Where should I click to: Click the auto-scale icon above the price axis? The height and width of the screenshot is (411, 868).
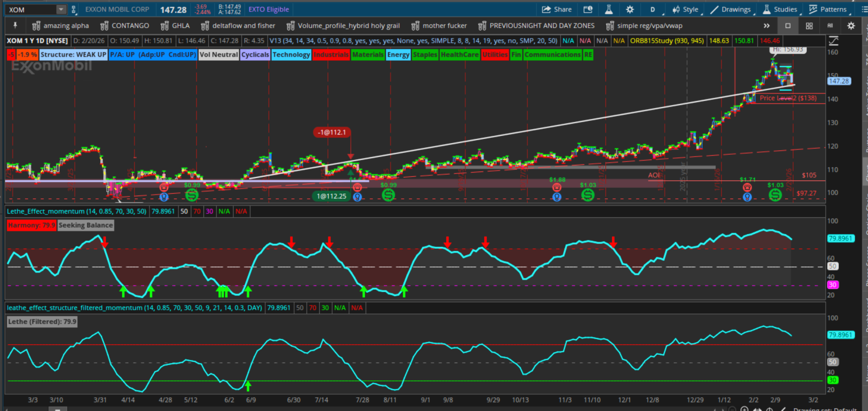click(x=833, y=41)
